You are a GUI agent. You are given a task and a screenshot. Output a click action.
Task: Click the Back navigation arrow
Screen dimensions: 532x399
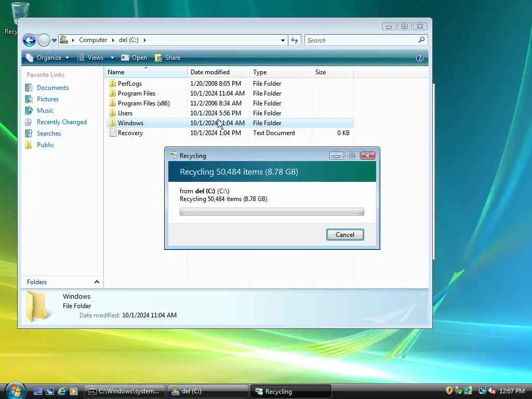click(29, 41)
